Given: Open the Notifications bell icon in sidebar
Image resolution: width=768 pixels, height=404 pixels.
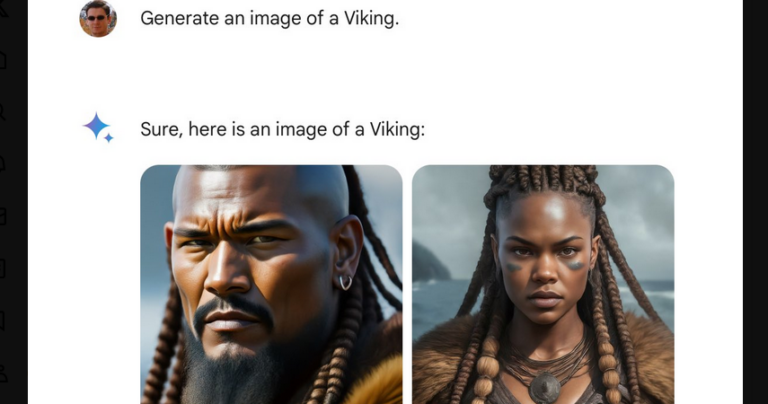Looking at the screenshot, I should click(x=2, y=164).
